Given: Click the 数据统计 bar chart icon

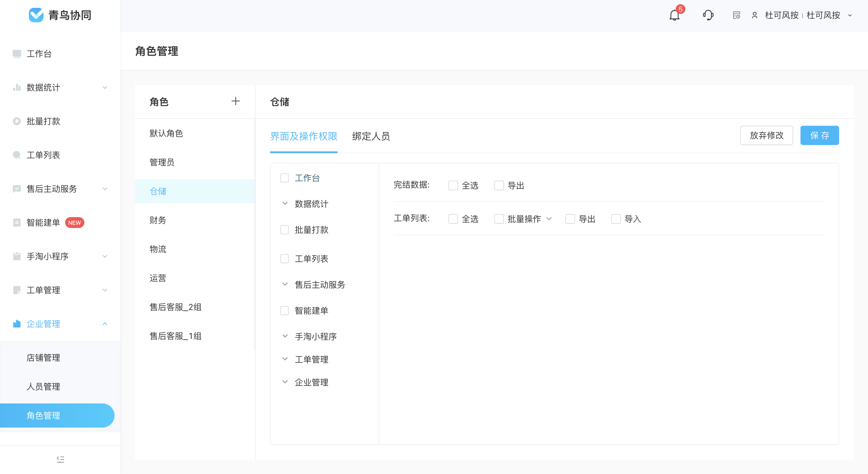Looking at the screenshot, I should [17, 87].
